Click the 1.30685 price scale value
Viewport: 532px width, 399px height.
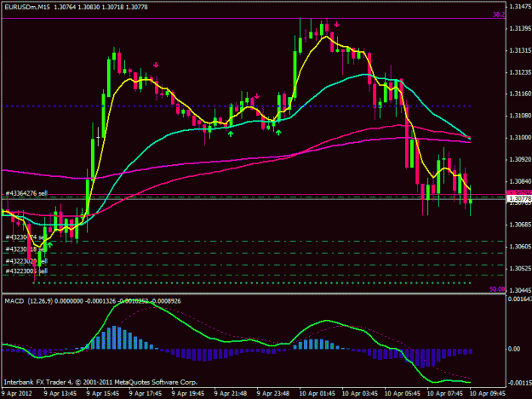click(x=520, y=225)
